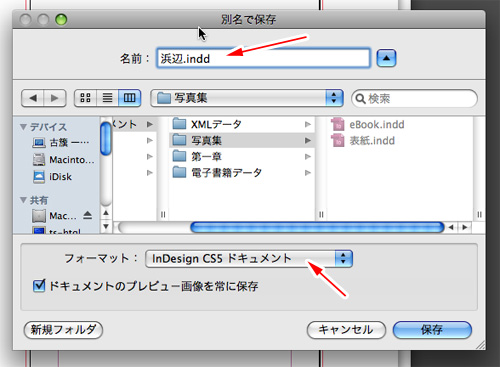Collapse the デバイス sidebar section

(x=23, y=127)
